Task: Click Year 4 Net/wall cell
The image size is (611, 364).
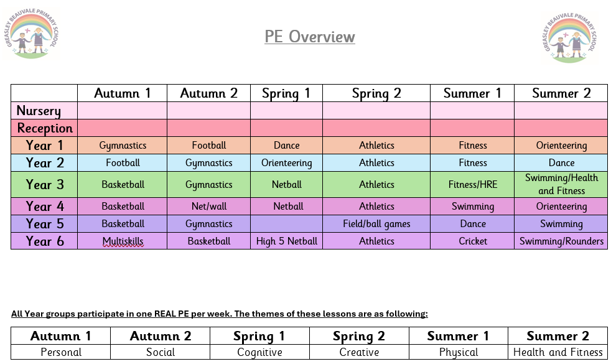Action: coord(209,207)
